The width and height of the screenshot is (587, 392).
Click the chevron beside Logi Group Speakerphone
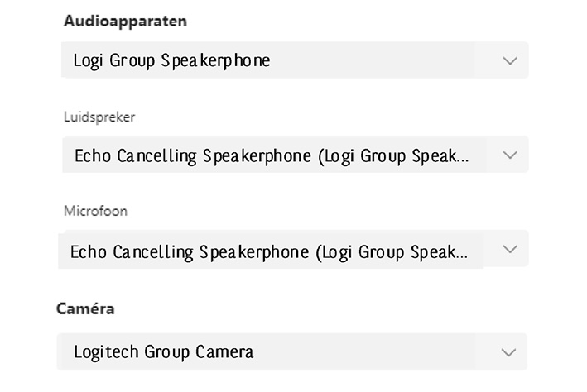point(510,60)
